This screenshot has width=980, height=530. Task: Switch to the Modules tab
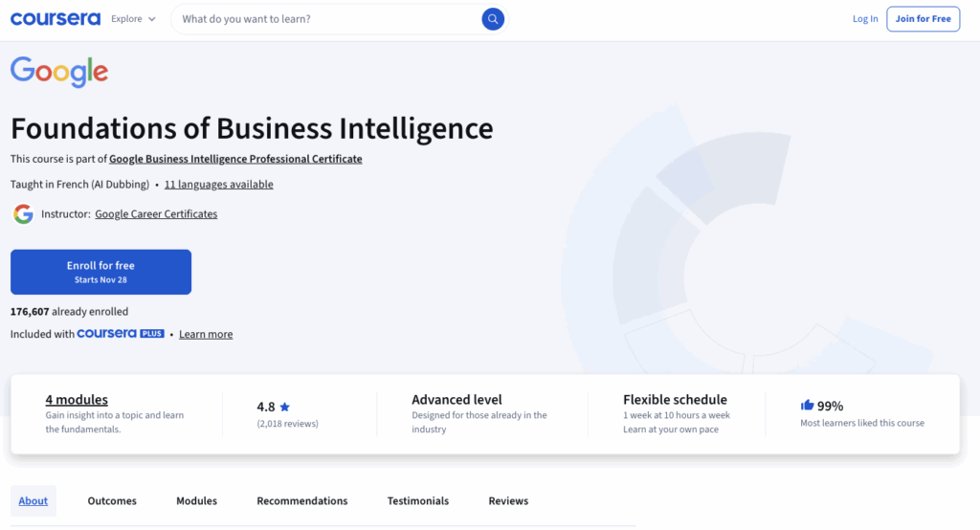coord(196,500)
